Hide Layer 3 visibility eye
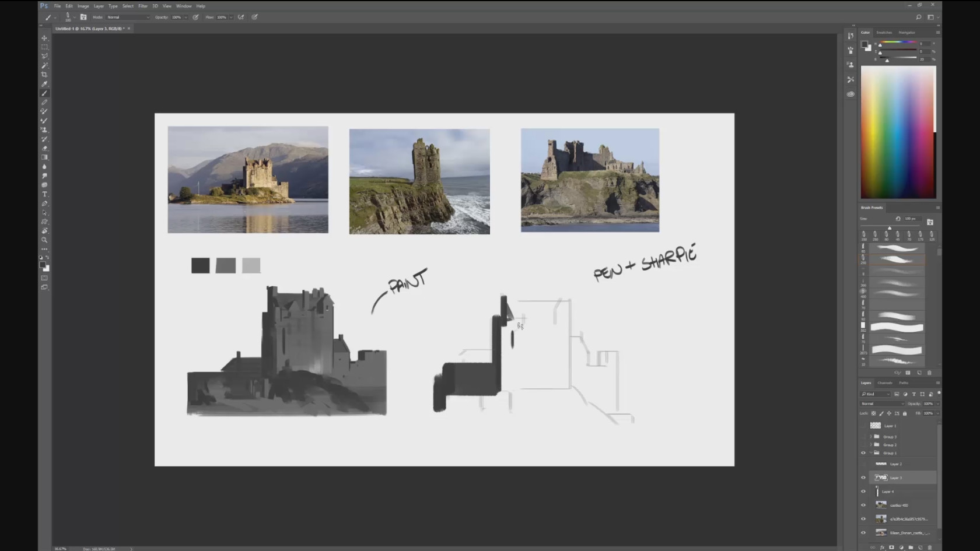This screenshot has height=551, width=980. [863, 478]
